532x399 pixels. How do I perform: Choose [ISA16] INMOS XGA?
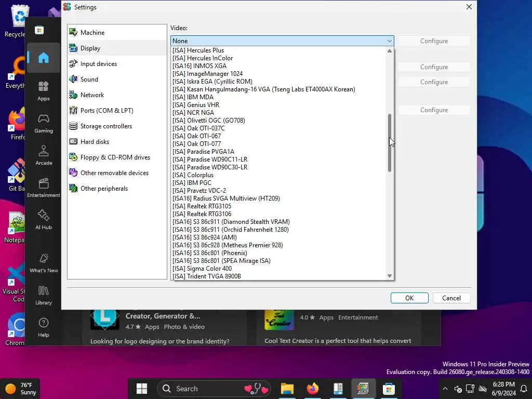[x=278, y=66]
